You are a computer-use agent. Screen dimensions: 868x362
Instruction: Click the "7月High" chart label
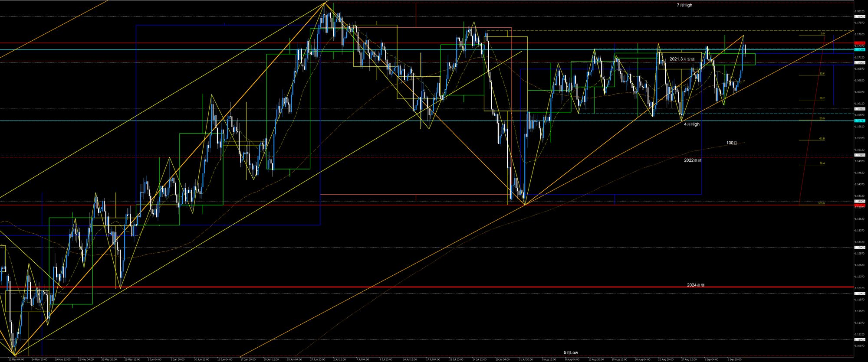684,5
